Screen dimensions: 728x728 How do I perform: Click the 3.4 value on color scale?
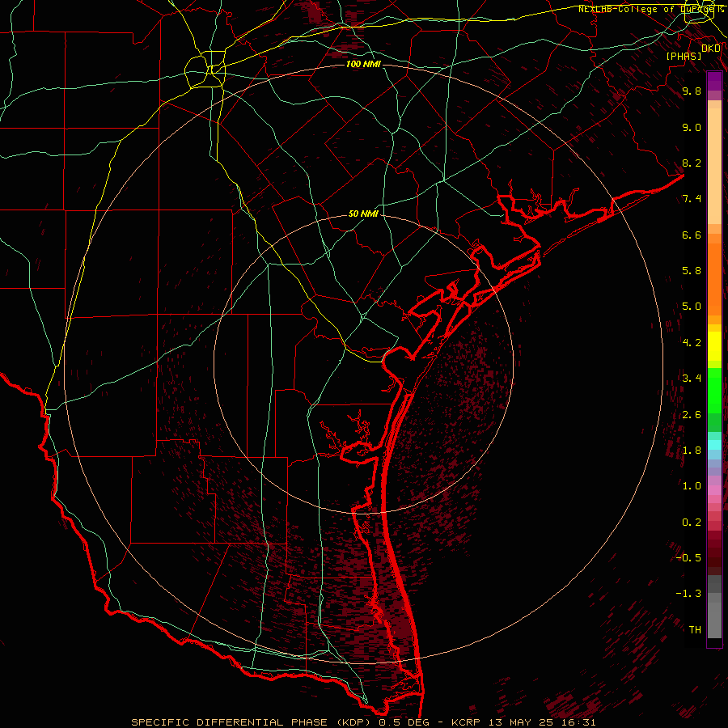(692, 379)
